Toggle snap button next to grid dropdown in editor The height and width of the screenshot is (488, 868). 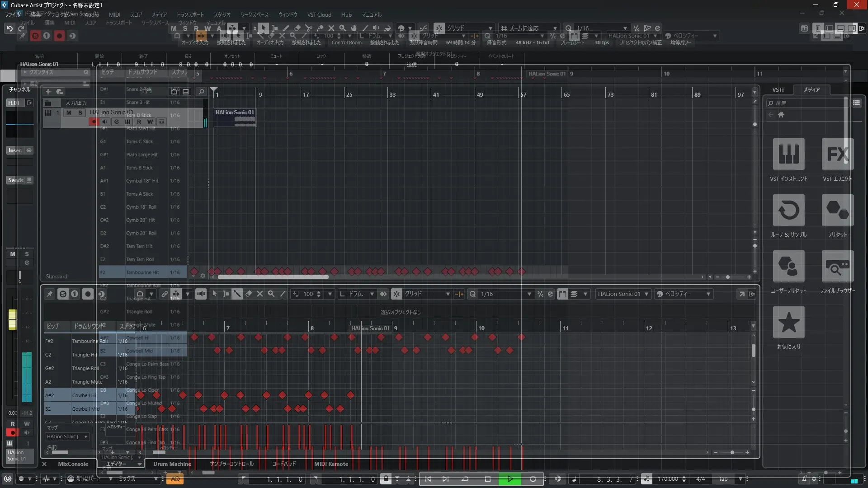[x=396, y=294]
